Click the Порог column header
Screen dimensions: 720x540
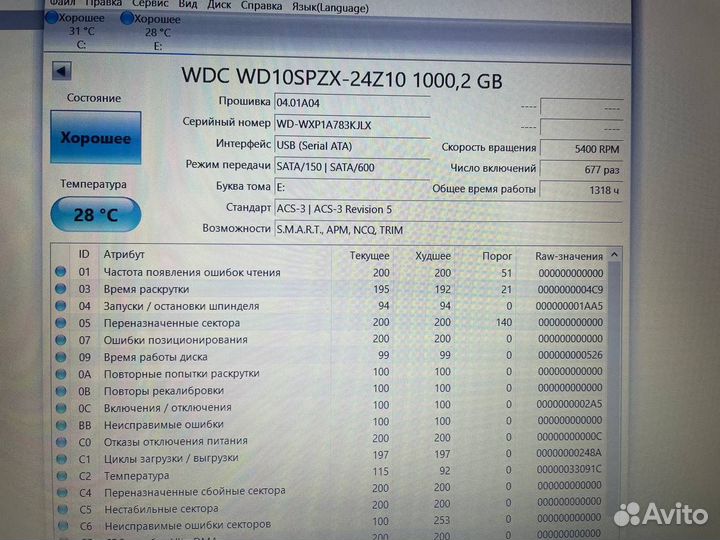click(x=497, y=256)
